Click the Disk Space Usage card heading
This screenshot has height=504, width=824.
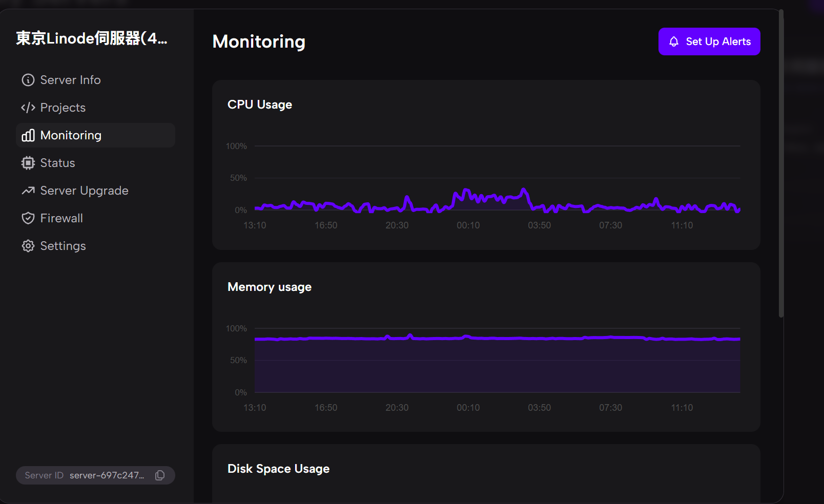tap(278, 469)
